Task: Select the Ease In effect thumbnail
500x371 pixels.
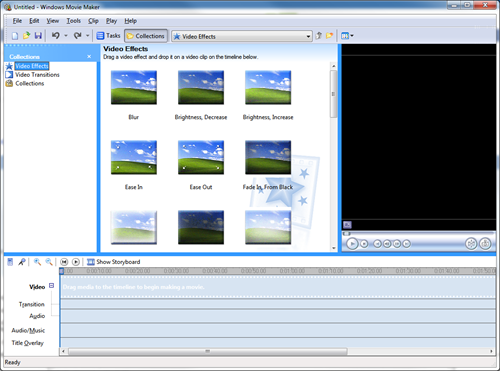Action: click(x=134, y=158)
